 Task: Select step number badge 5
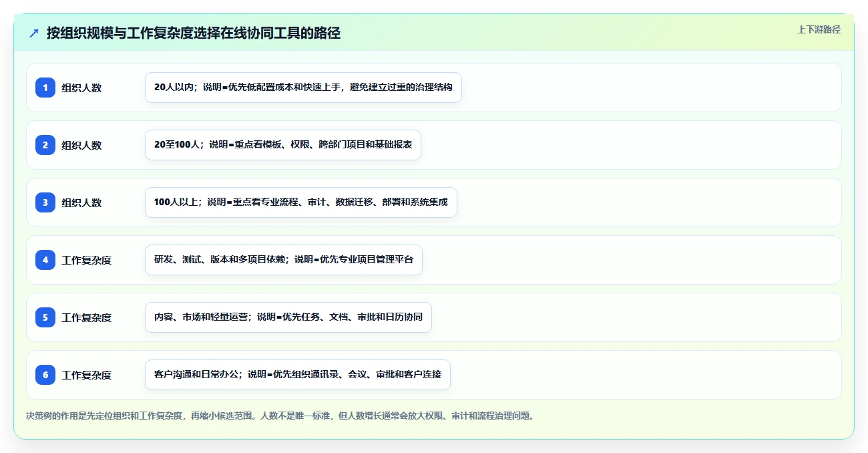pos(45,317)
